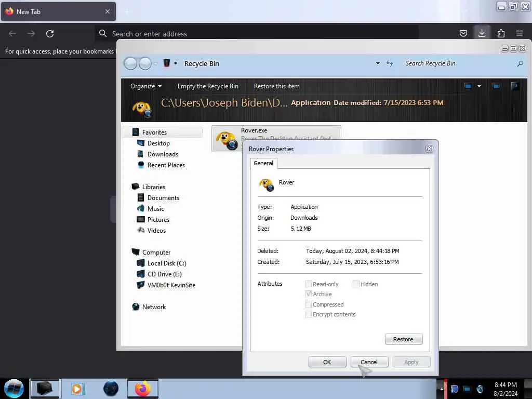Viewport: 532px width, 399px height.
Task: Click Apply in Rover Properties
Action: coord(411,362)
